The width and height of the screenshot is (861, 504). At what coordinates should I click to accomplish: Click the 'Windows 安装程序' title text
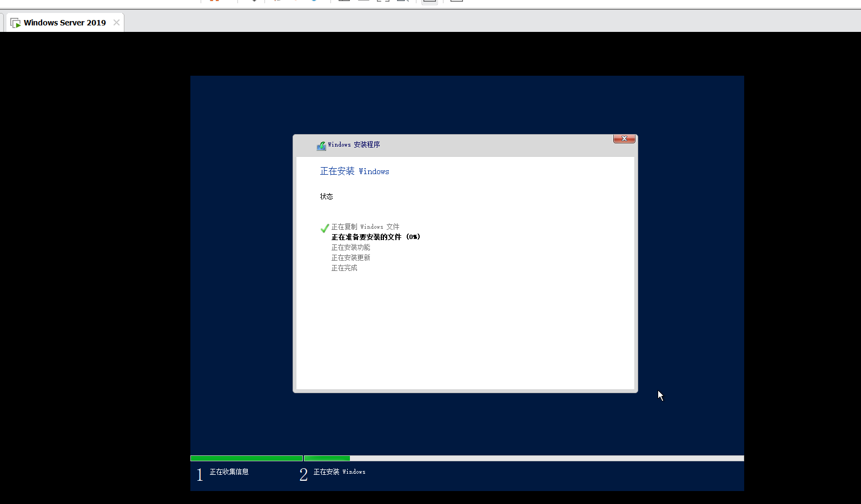pos(354,145)
